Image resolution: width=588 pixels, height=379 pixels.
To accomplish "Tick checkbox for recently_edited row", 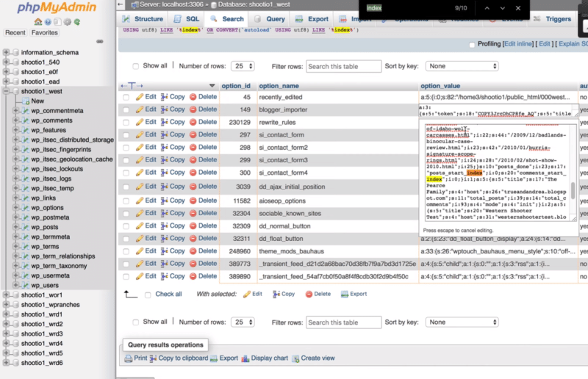I will pos(126,98).
